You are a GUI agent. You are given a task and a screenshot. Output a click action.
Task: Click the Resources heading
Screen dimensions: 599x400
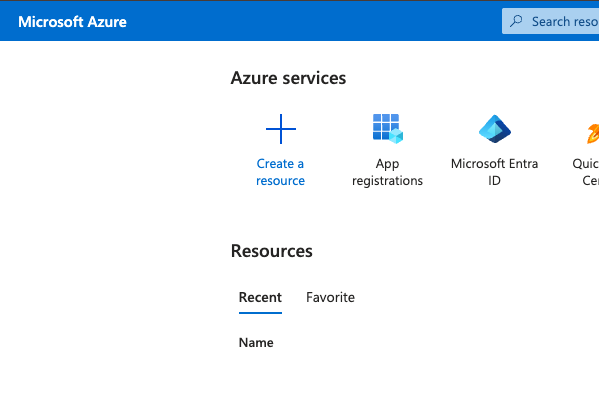pos(272,251)
